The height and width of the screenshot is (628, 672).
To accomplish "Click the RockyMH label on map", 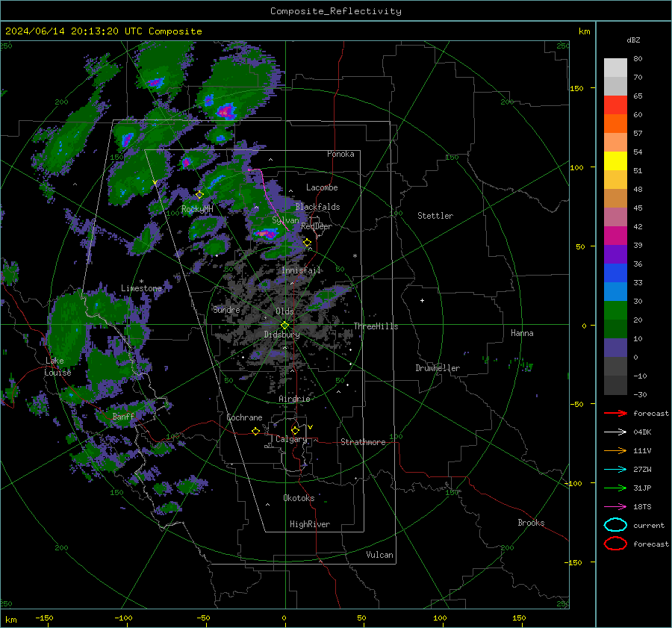I will coord(197,209).
